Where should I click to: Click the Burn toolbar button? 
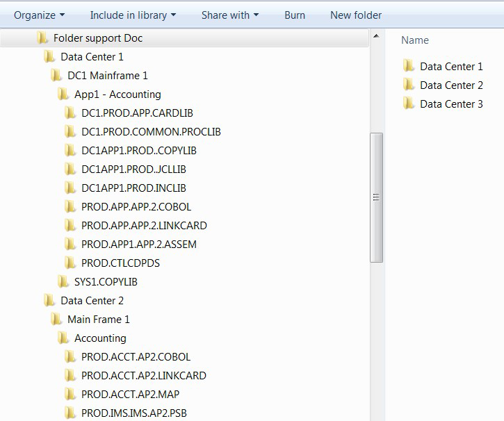click(295, 15)
